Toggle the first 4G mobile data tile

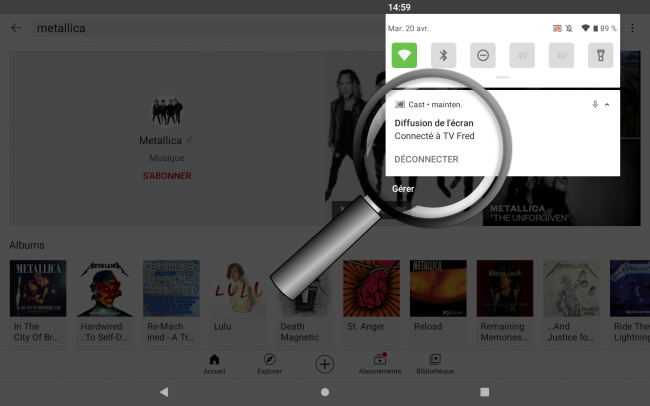pos(522,55)
